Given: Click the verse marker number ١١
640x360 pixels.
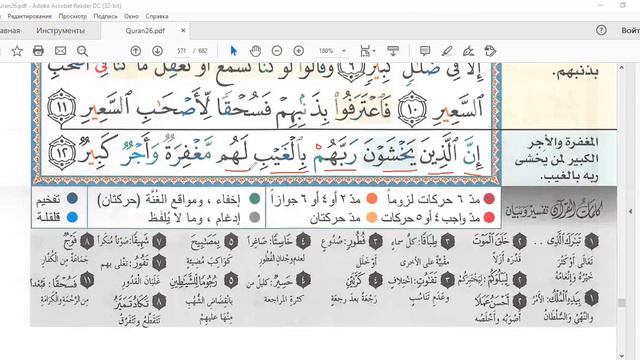Looking at the screenshot, I should [62, 107].
